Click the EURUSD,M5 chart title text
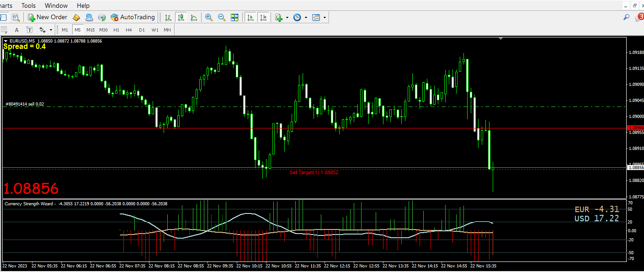Viewport: 644px width, 272px height. (x=22, y=41)
